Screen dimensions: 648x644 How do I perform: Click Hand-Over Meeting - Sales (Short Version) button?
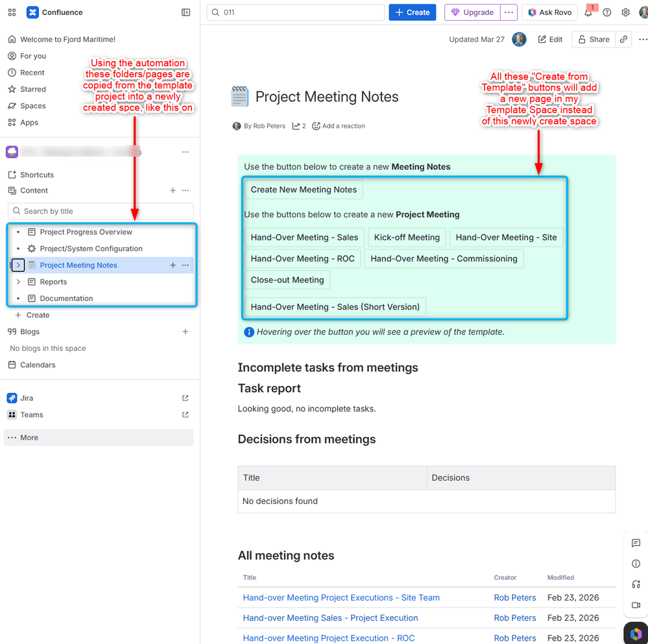coord(335,307)
